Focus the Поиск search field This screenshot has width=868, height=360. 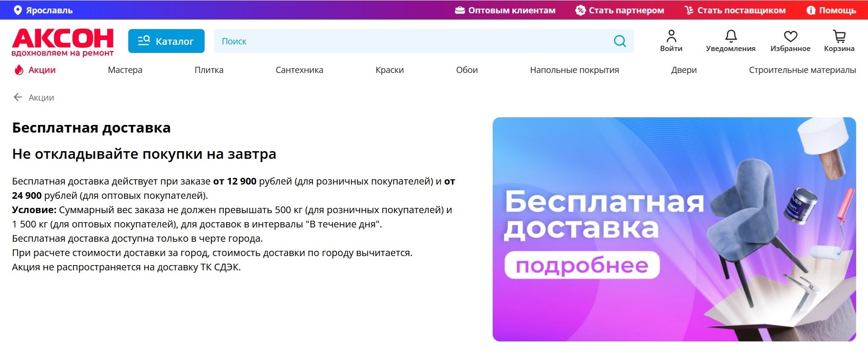coord(424,41)
